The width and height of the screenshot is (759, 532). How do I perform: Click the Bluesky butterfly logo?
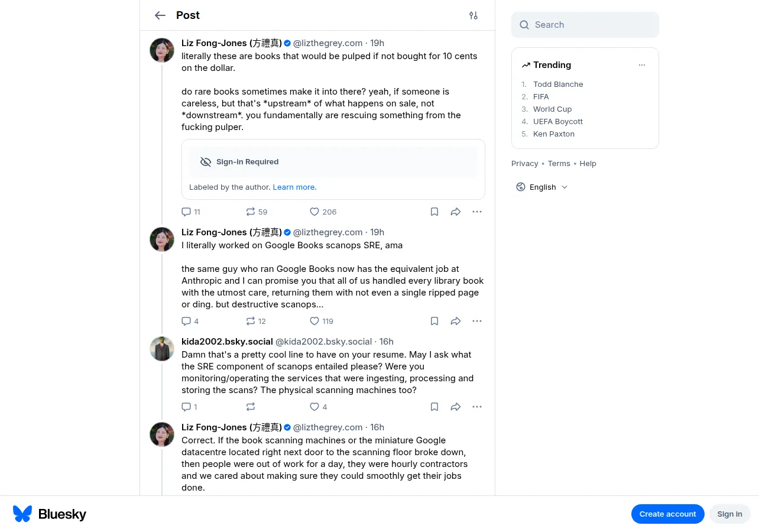[22, 514]
